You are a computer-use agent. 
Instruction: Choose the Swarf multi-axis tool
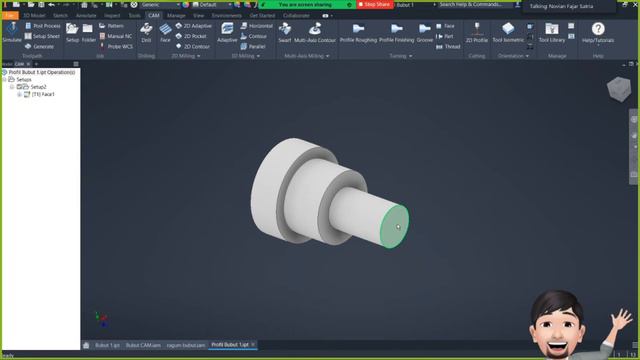click(284, 33)
